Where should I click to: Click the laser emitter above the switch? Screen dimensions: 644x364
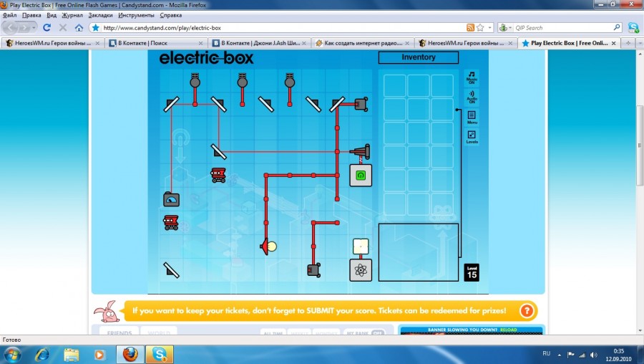361,152
